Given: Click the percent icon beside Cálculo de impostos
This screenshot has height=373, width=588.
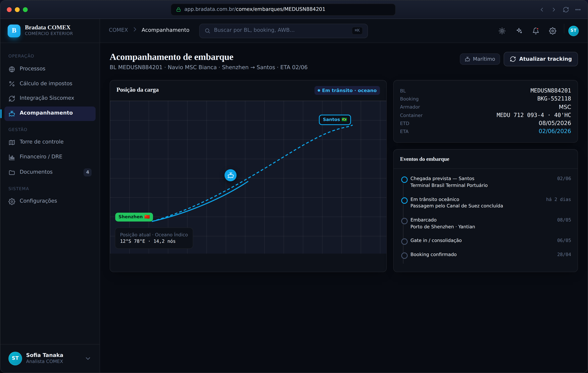Looking at the screenshot, I should pos(12,84).
